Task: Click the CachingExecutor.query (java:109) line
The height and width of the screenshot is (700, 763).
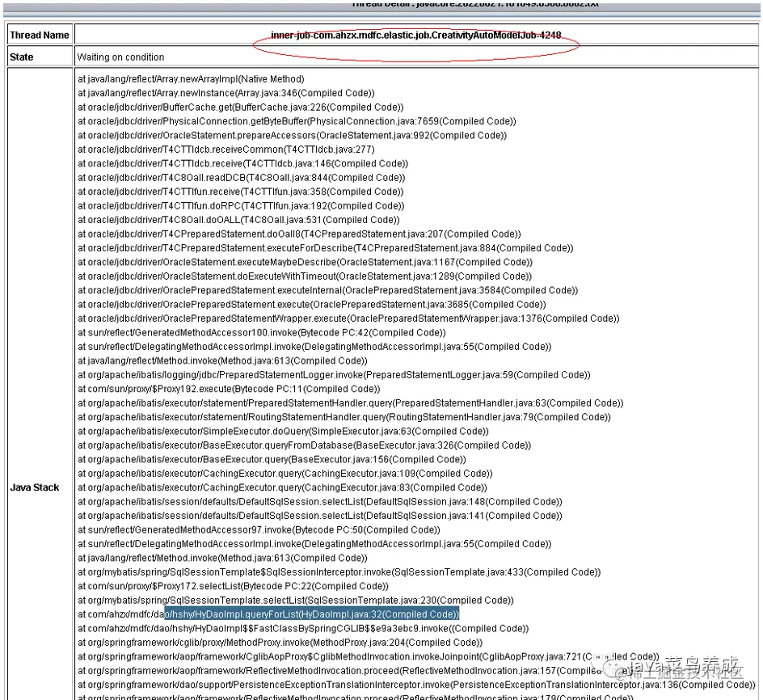Action: pos(285,474)
